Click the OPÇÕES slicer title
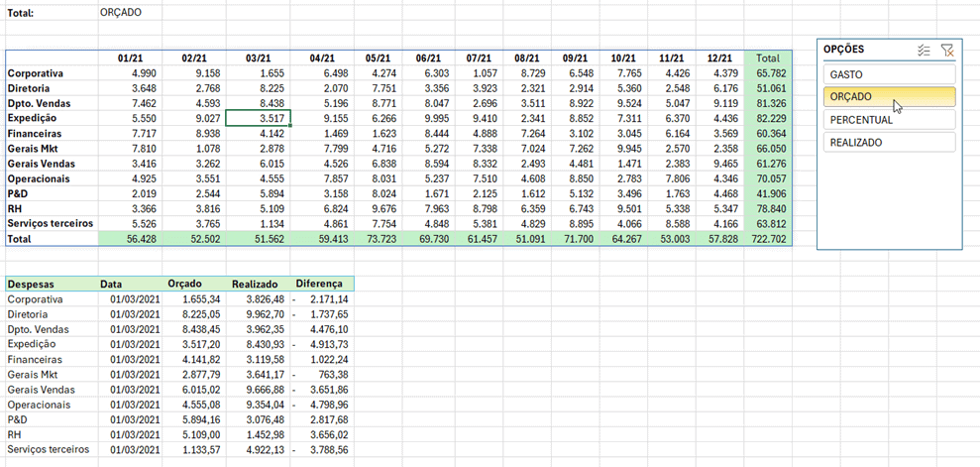This screenshot has height=467, width=980. pos(843,49)
